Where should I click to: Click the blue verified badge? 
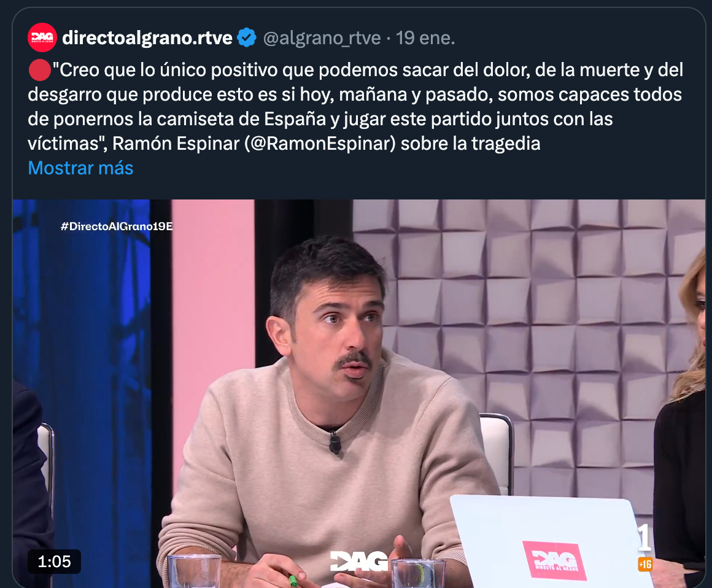pyautogui.click(x=247, y=37)
